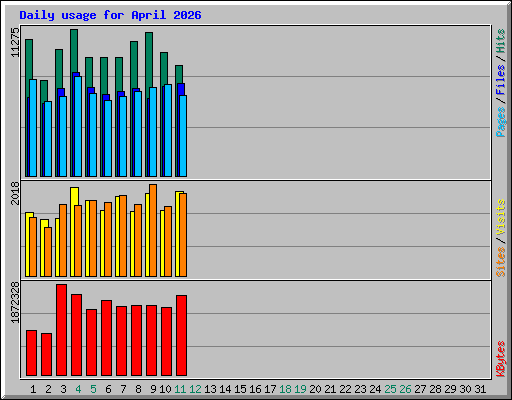
Task: Click green day 4 on the x-axis
Action: point(78,389)
